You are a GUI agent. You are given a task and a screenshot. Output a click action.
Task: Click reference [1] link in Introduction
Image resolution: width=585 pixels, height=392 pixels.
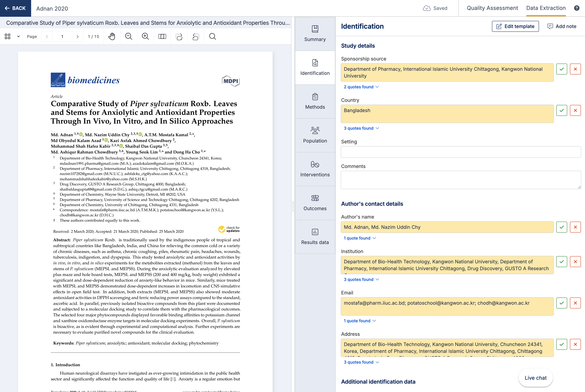[x=173, y=379]
